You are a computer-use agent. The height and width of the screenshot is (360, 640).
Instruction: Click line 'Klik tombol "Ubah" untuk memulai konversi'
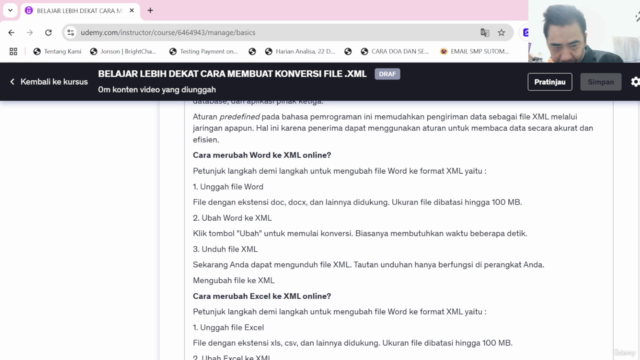click(360, 233)
